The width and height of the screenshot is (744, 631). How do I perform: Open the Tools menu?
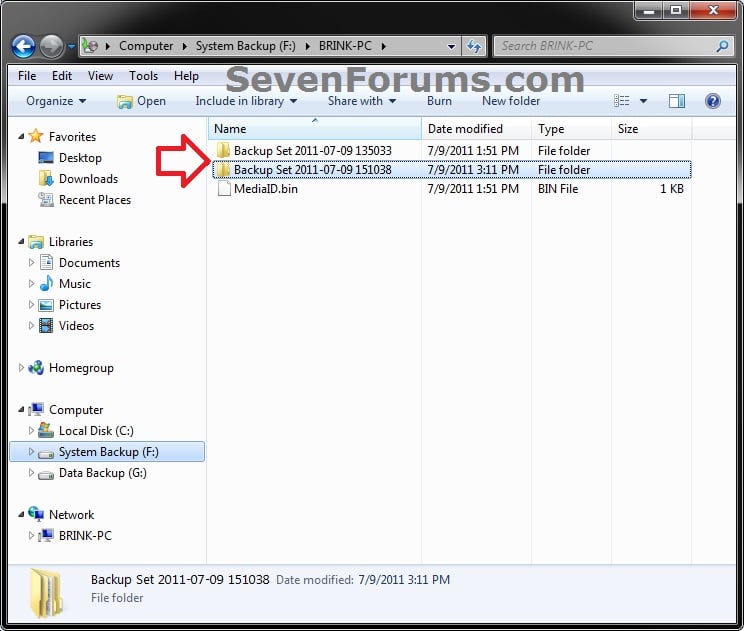pos(143,76)
